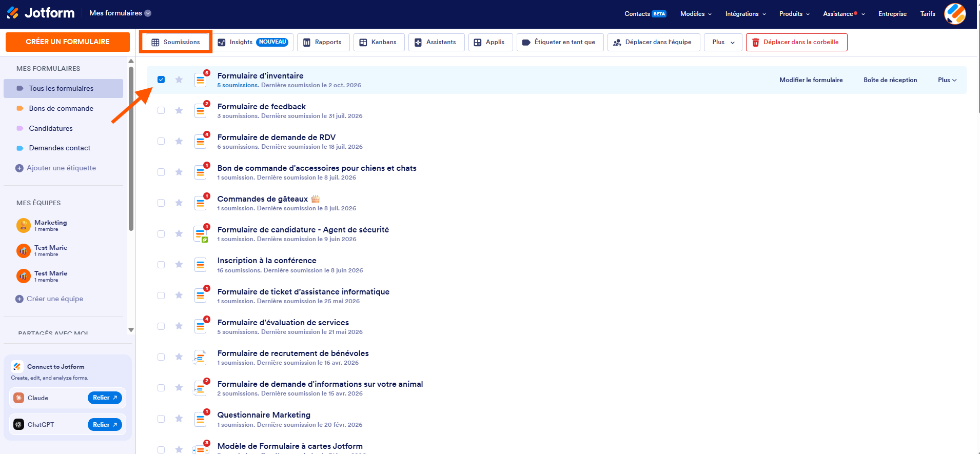Mark Formulaire de demande de RDV as favorite
The image size is (980, 454).
tap(179, 141)
